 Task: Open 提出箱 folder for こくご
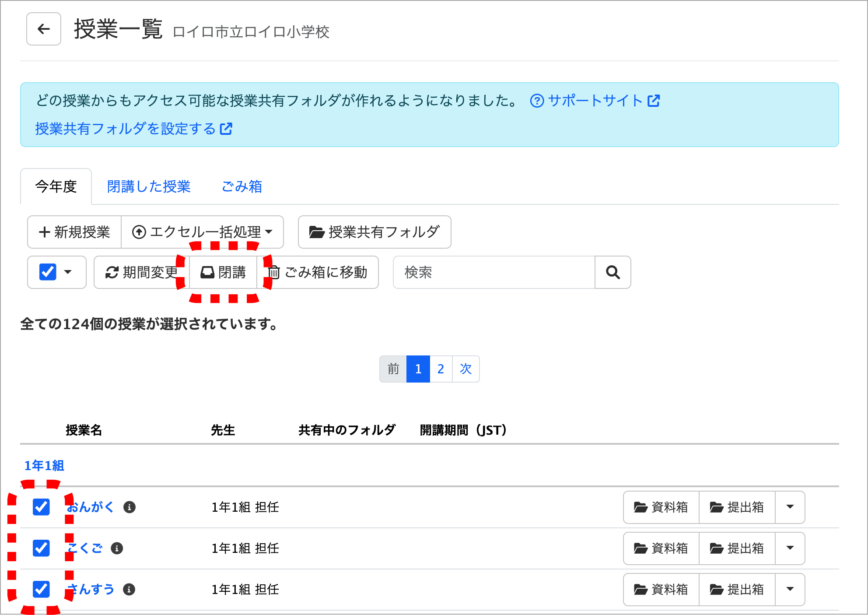(737, 548)
